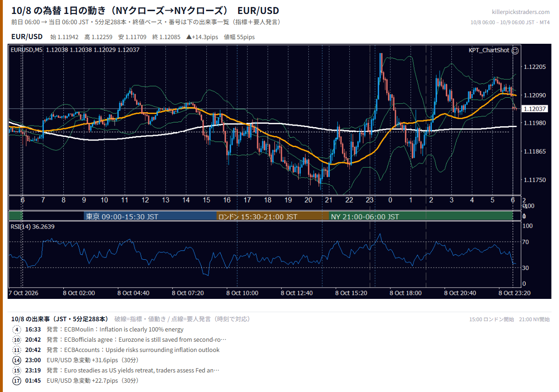Image resolution: width=559 pixels, height=392 pixels.
Task: Click the 1.11750 price axis label
Action: pos(534,180)
